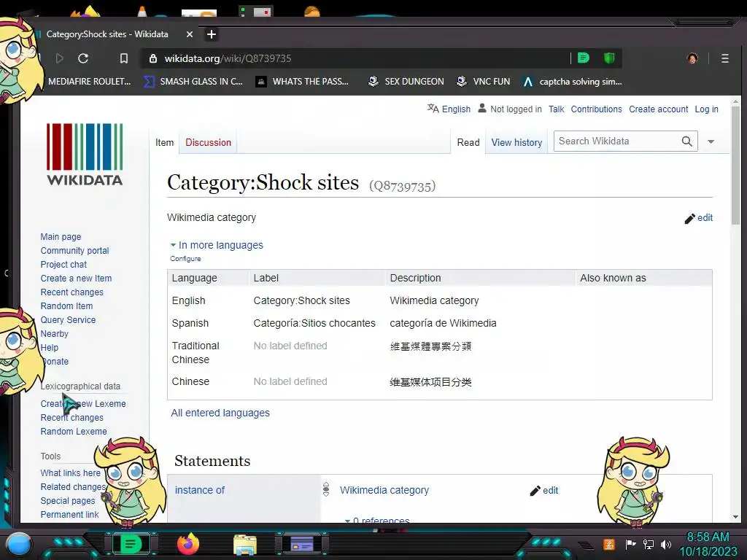Click the Wikidata logo
Image resolution: width=747 pixels, height=560 pixels.
(85, 154)
